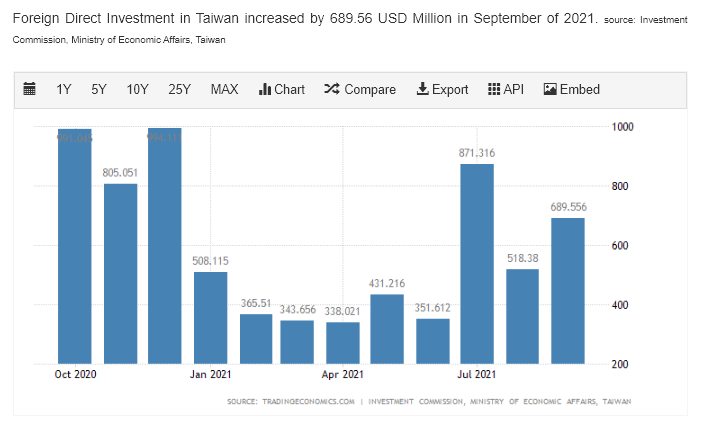
Task: Click the 343.656 bar in the chart
Action: click(x=297, y=342)
